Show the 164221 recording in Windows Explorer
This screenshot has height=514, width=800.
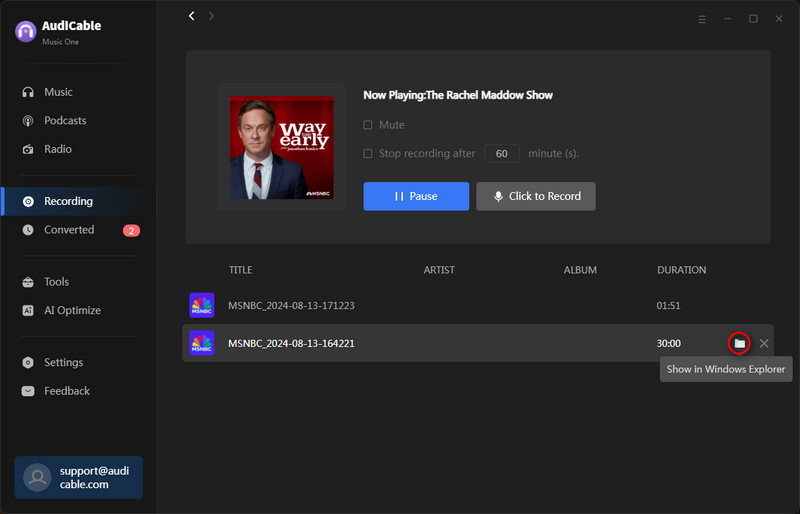[739, 344]
